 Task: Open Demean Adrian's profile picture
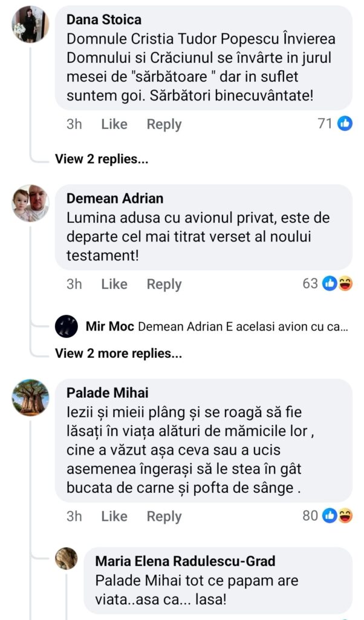30,203
